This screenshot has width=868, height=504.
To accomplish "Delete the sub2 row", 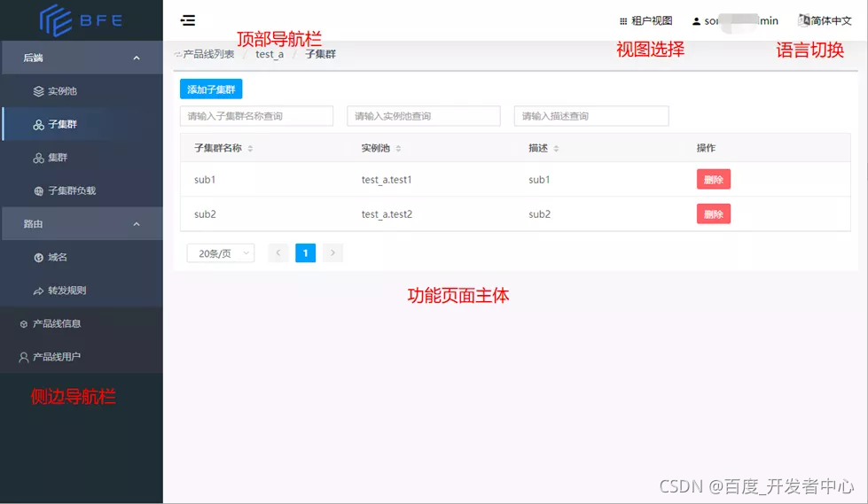I will 714,214.
